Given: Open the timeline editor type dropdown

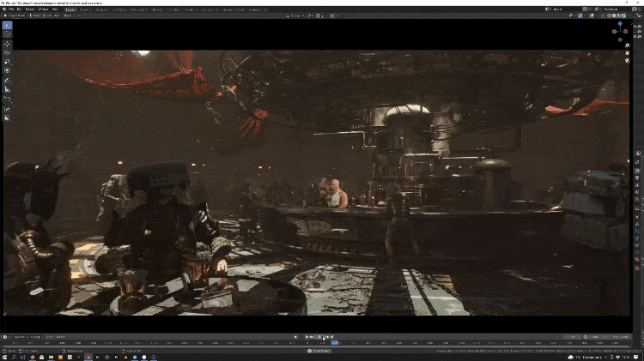Looking at the screenshot, I should (6, 337).
